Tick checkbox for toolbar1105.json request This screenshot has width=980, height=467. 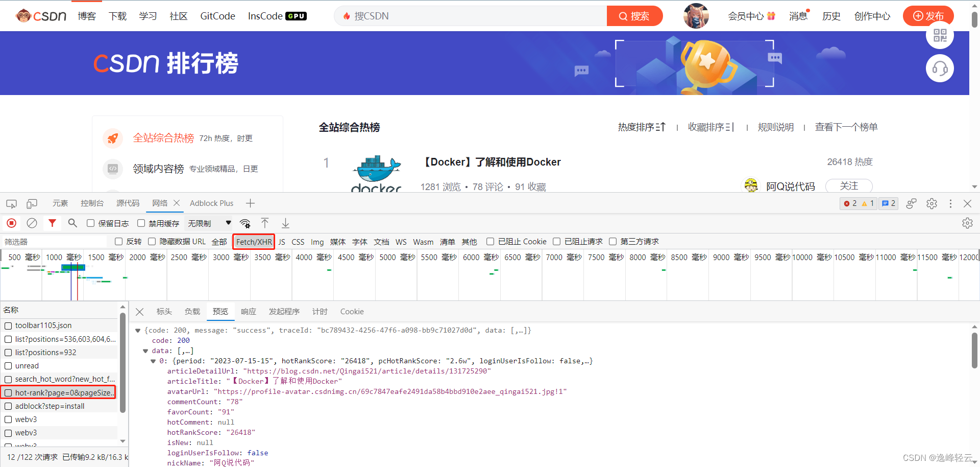(8, 326)
